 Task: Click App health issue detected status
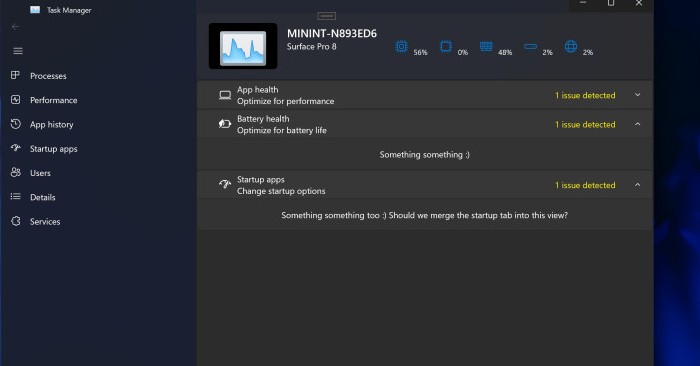585,95
